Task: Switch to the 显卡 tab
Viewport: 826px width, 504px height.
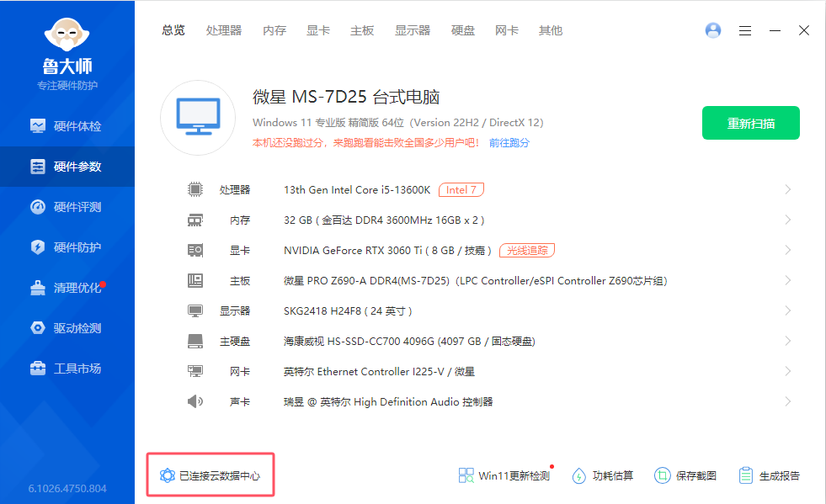Action: point(318,30)
